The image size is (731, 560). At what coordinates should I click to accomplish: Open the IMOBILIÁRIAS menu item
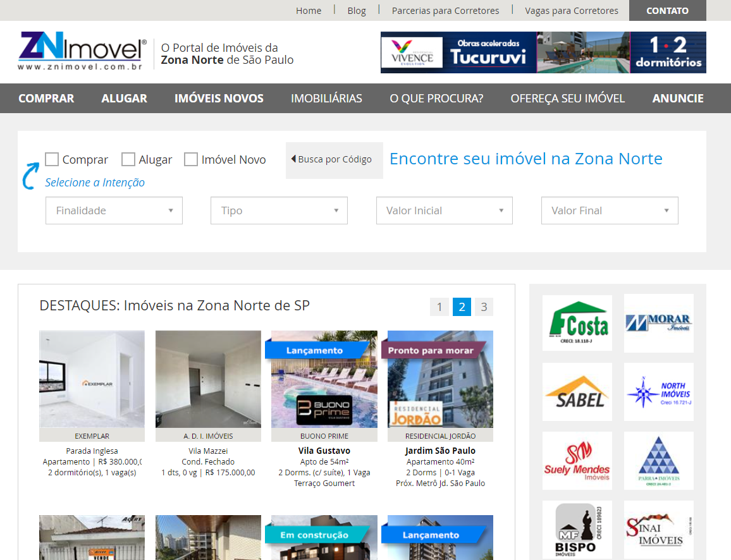pos(326,99)
